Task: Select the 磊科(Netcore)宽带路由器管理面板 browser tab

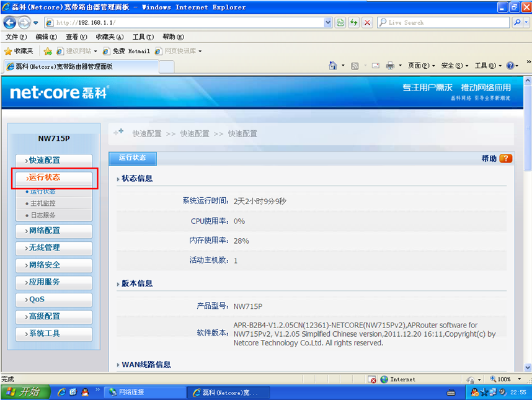Action: click(81, 66)
